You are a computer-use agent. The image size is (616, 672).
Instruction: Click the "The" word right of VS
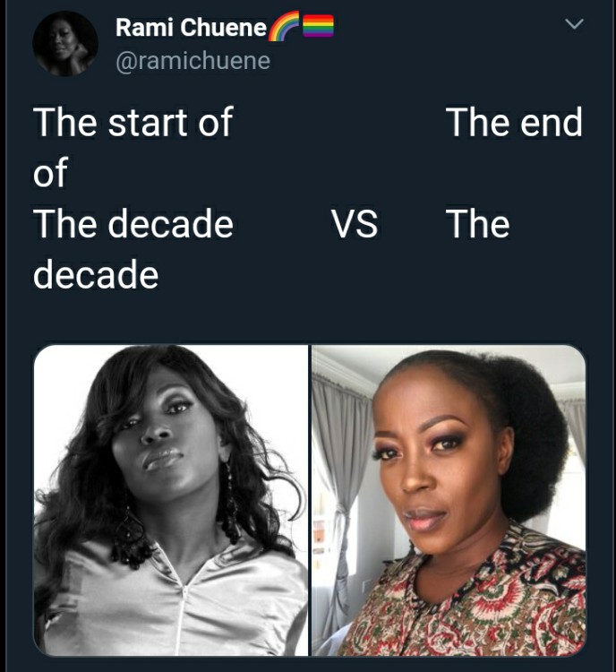tap(478, 224)
